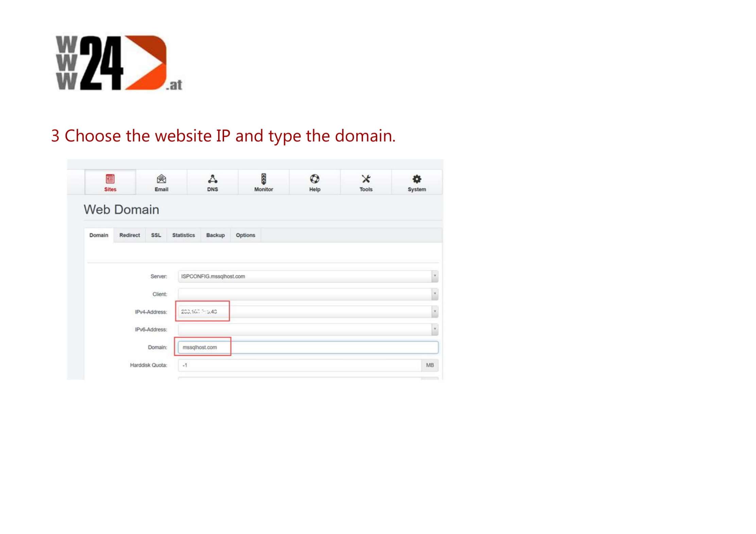Click the www24.at logo
The width and height of the screenshot is (756, 534).
pyautogui.click(x=119, y=63)
